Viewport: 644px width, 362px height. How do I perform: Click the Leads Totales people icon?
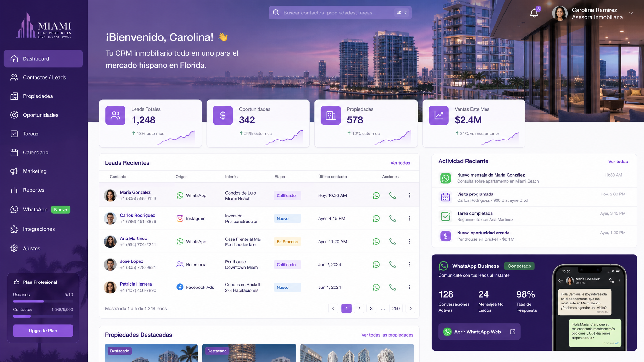tap(115, 115)
